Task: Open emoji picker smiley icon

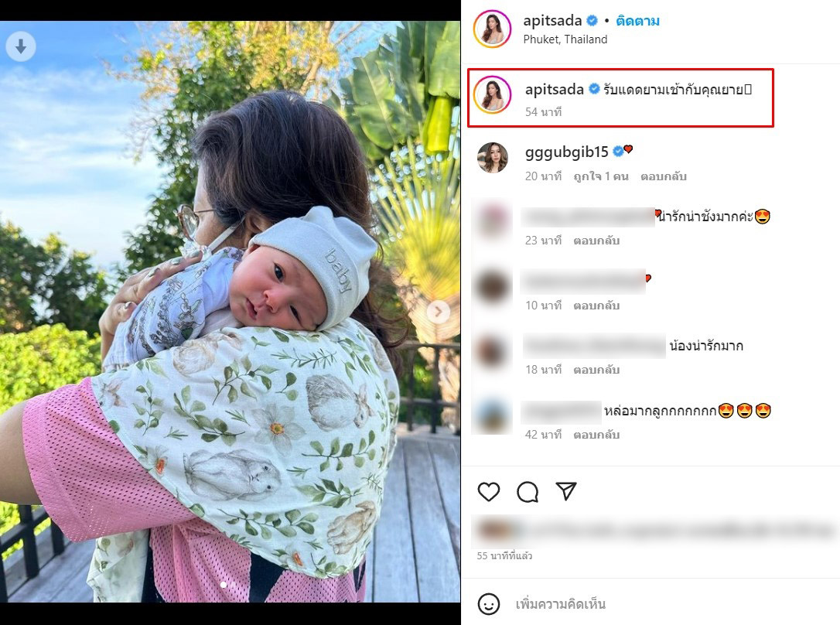Action: click(x=489, y=604)
